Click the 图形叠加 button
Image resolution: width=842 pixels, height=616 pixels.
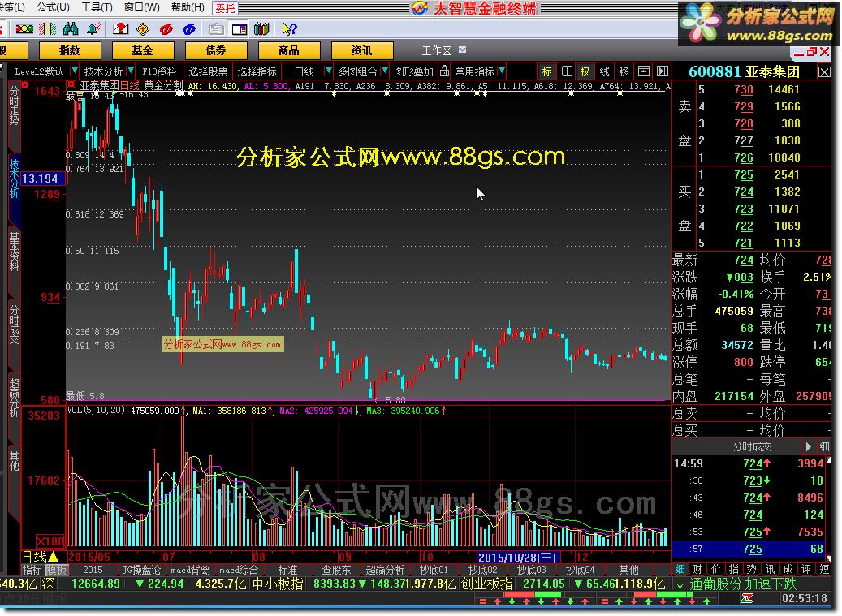pos(413,71)
